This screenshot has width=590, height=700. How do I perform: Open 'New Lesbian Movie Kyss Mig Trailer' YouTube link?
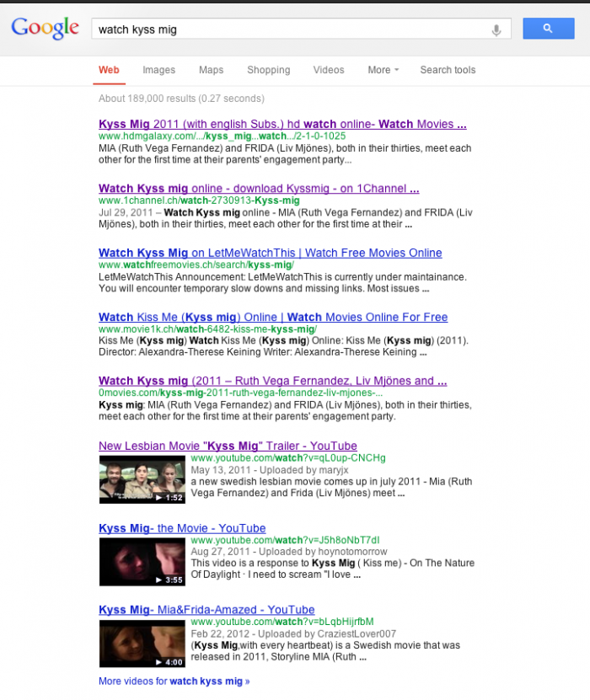pyautogui.click(x=228, y=446)
